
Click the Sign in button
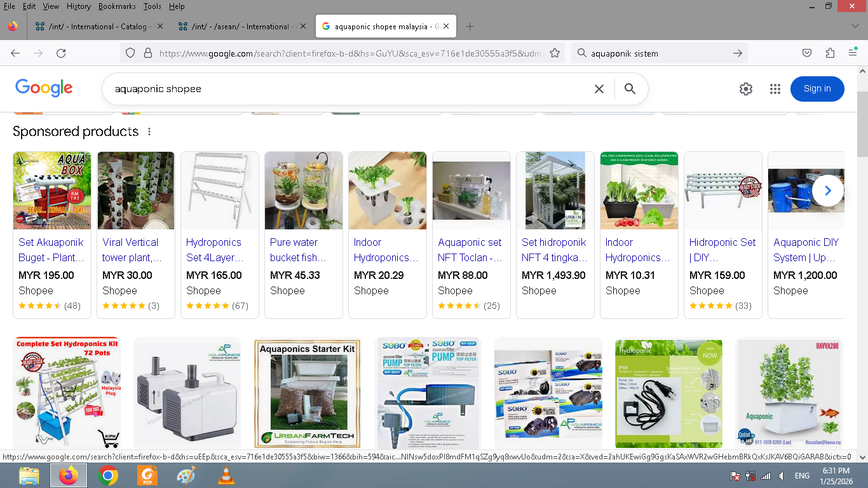817,89
